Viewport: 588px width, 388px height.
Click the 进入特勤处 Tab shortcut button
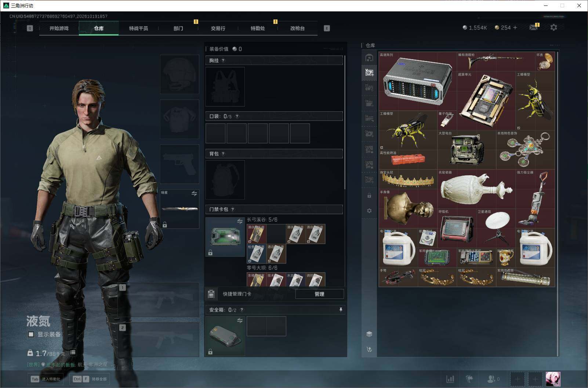coord(46,379)
